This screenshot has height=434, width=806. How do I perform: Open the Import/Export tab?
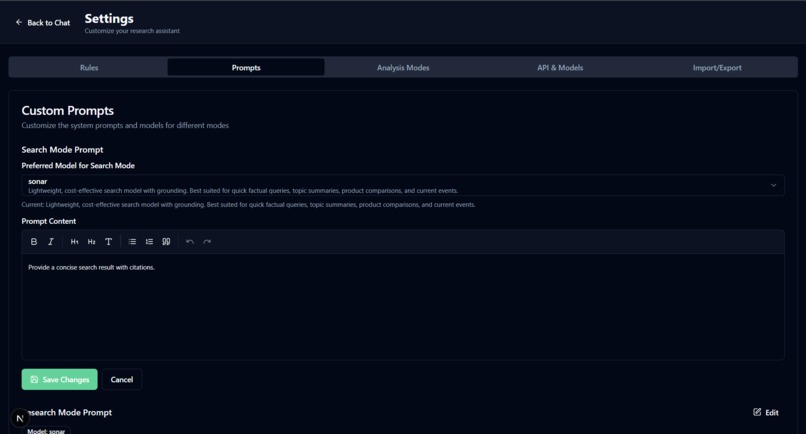pos(717,67)
